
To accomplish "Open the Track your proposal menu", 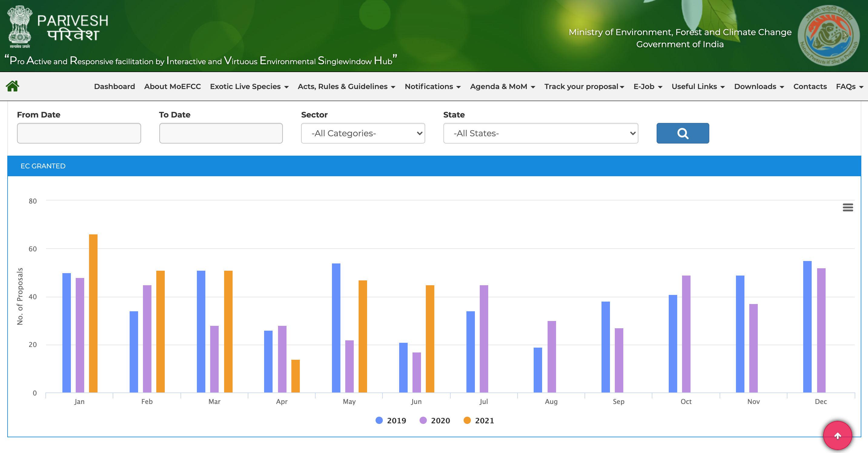I will pyautogui.click(x=584, y=87).
